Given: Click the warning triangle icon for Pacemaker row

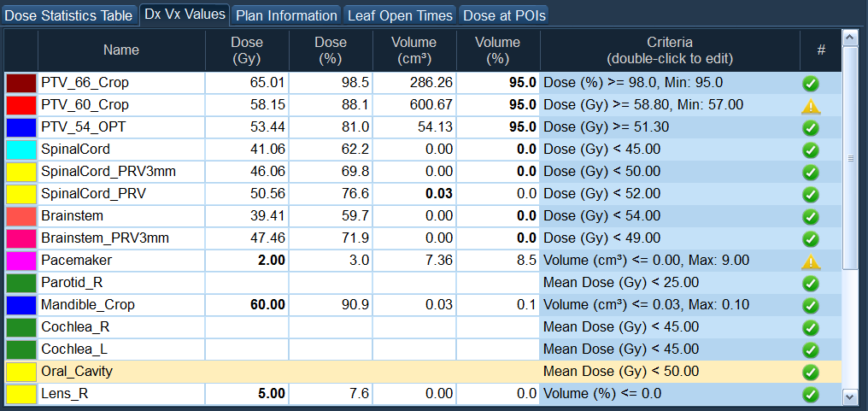Looking at the screenshot, I should click(x=811, y=261).
